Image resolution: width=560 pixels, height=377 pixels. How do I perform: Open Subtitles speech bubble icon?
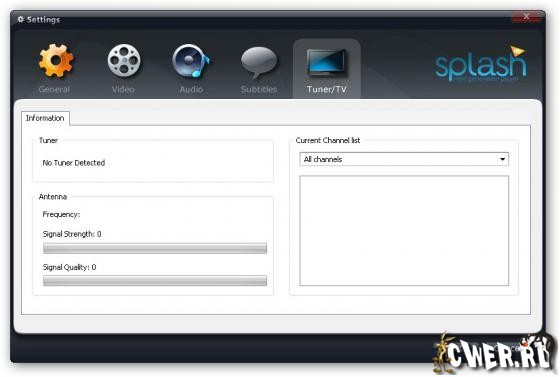259,62
